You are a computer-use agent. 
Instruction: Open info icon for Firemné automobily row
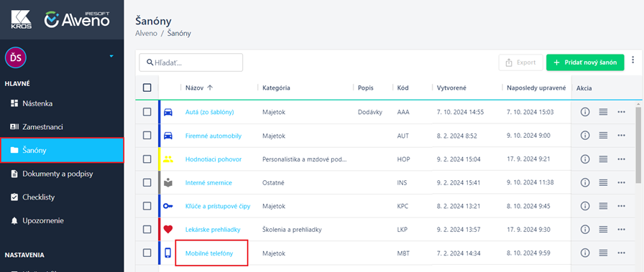(x=585, y=136)
